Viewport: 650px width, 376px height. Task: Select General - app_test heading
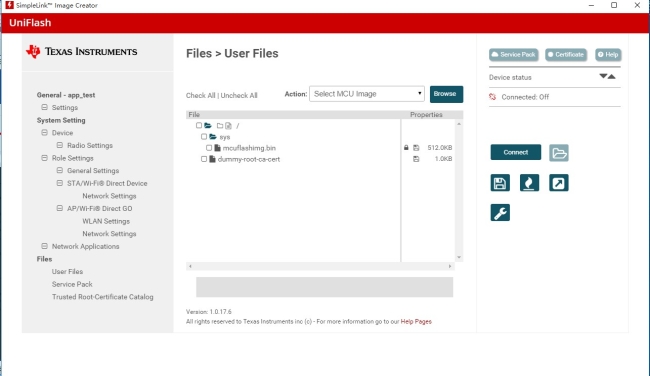pyautogui.click(x=66, y=95)
